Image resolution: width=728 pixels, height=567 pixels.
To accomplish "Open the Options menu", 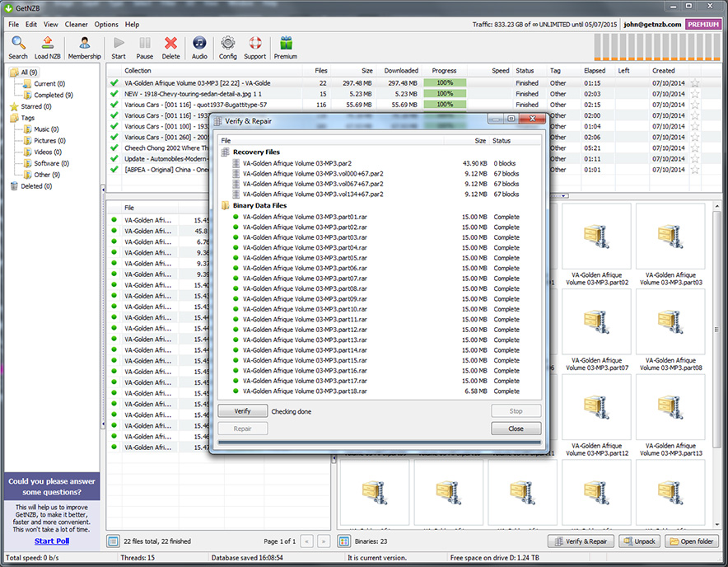I will 106,24.
